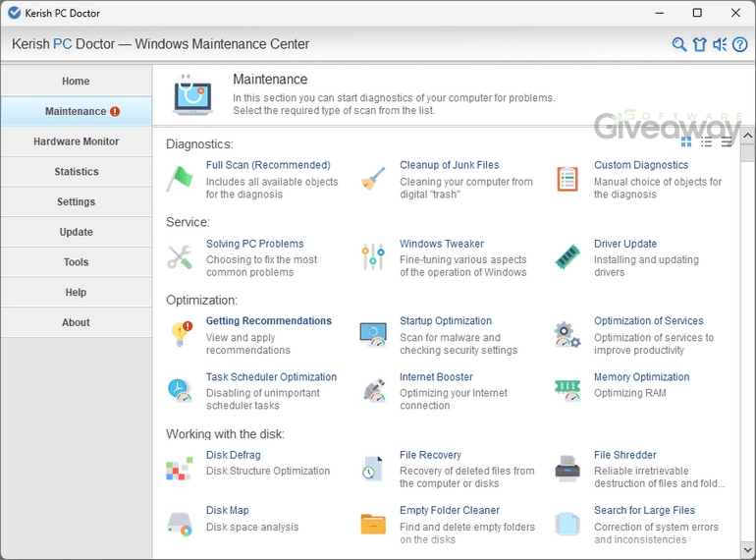
Task: Toggle the speaker sound icon in header
Action: tap(720, 44)
